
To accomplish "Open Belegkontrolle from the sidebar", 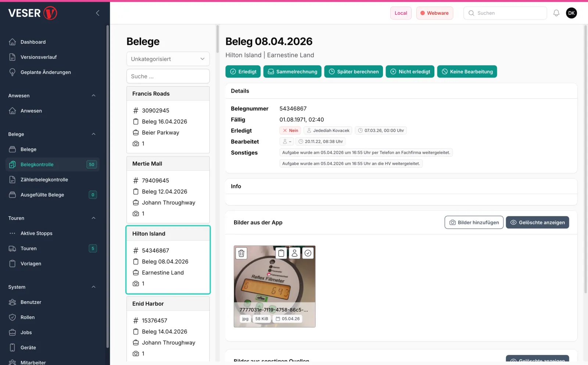I will [36, 164].
